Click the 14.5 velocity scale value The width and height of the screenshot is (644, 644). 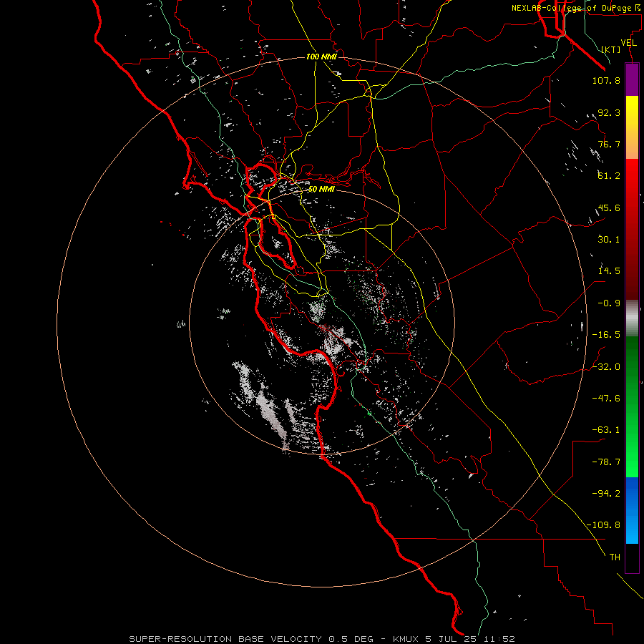[609, 271]
